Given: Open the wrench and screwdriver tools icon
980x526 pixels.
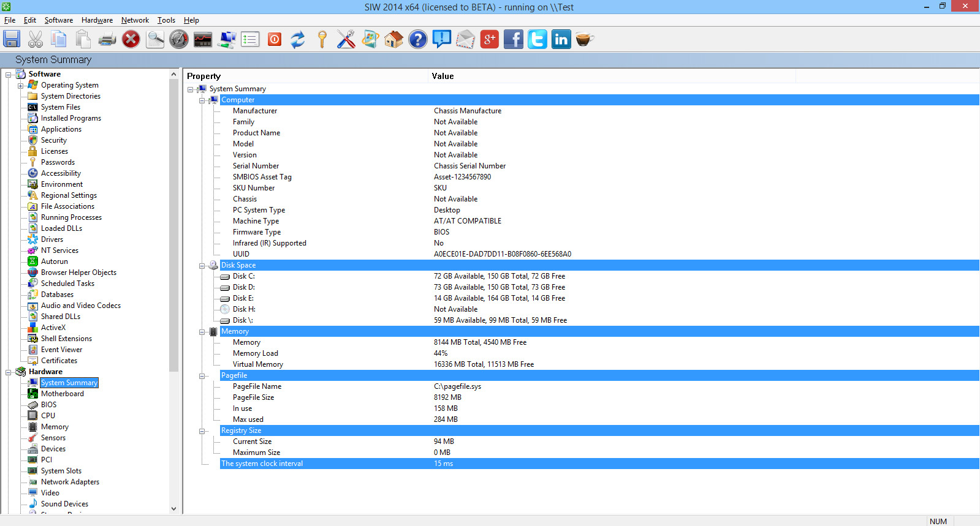Looking at the screenshot, I should tap(346, 39).
